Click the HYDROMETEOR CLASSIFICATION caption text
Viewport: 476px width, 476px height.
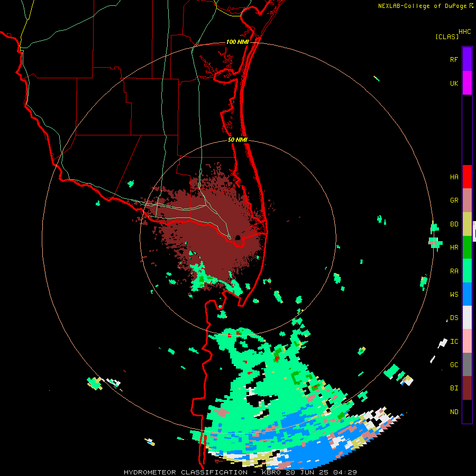186,472
